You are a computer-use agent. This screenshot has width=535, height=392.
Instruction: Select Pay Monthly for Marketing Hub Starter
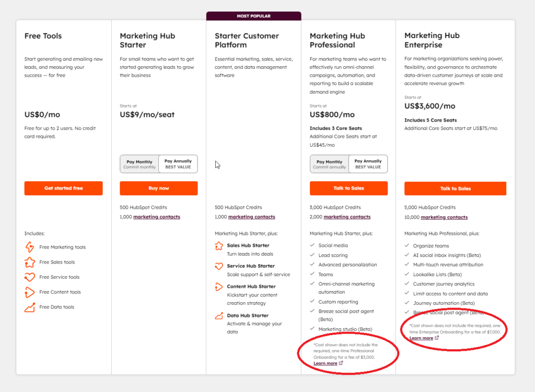(x=139, y=163)
